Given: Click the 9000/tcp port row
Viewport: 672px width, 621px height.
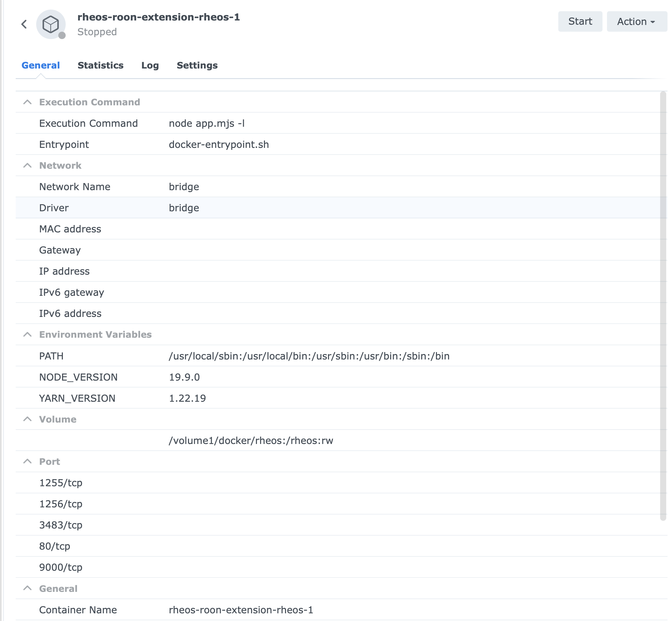Looking at the screenshot, I should click(x=341, y=568).
